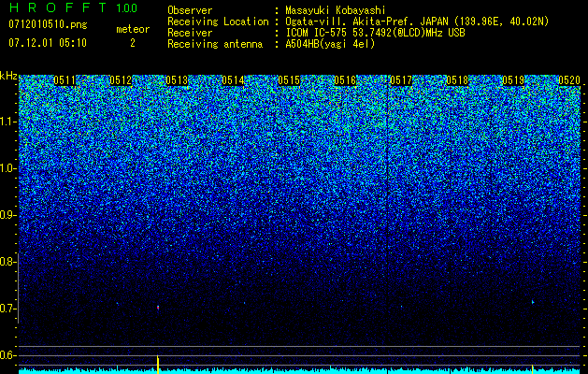Click the 0.8 kHz axis label
588x374 pixels.
click(7, 262)
